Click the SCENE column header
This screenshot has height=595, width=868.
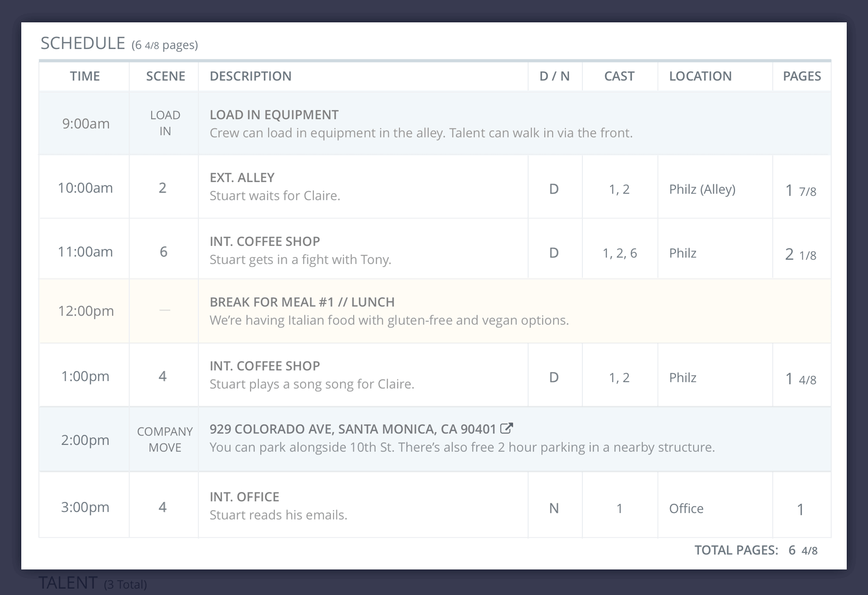click(165, 76)
